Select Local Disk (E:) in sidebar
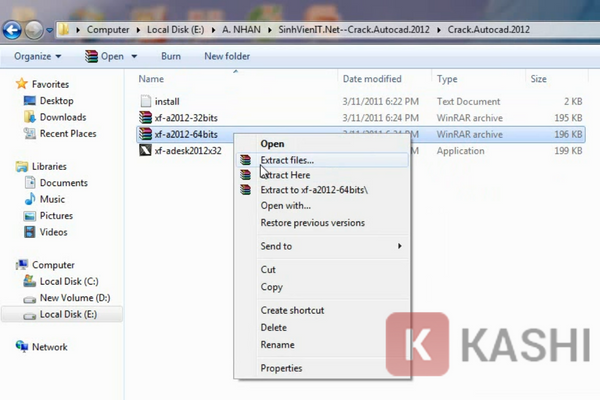Image resolution: width=600 pixels, height=400 pixels. [62, 314]
